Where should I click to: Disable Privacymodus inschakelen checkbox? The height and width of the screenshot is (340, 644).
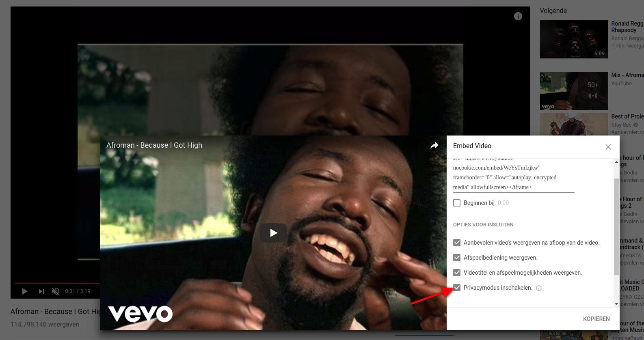pos(457,288)
